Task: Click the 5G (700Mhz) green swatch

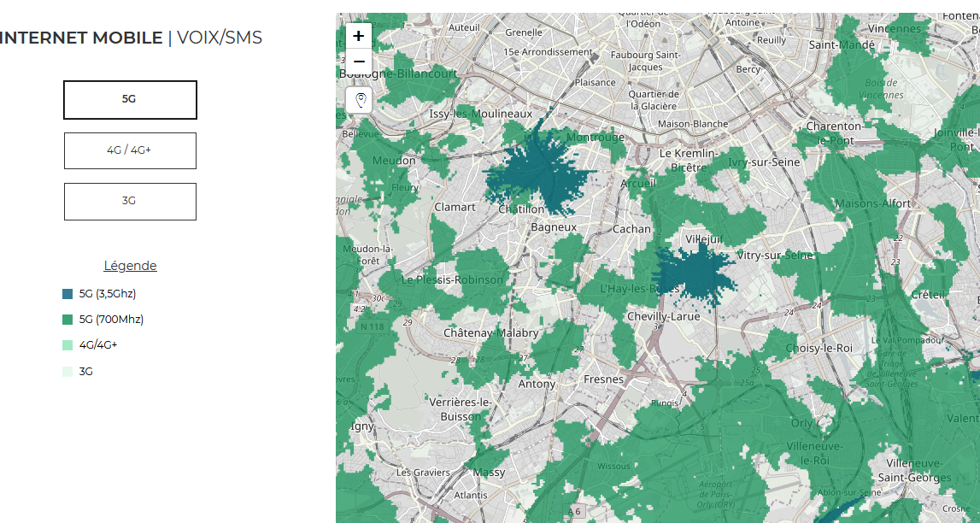Action: point(67,320)
